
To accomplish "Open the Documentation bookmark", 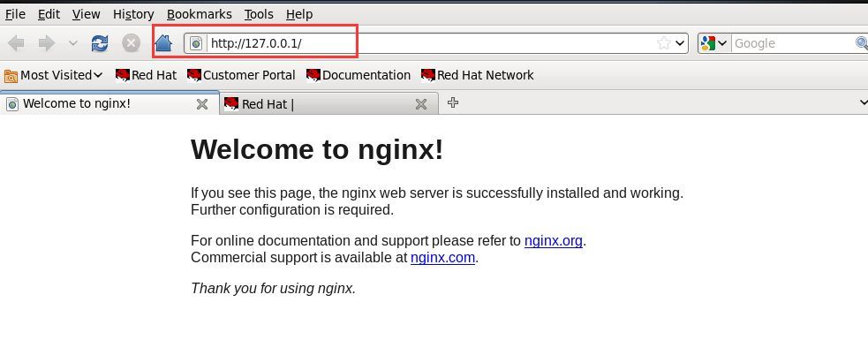I will pos(359,75).
